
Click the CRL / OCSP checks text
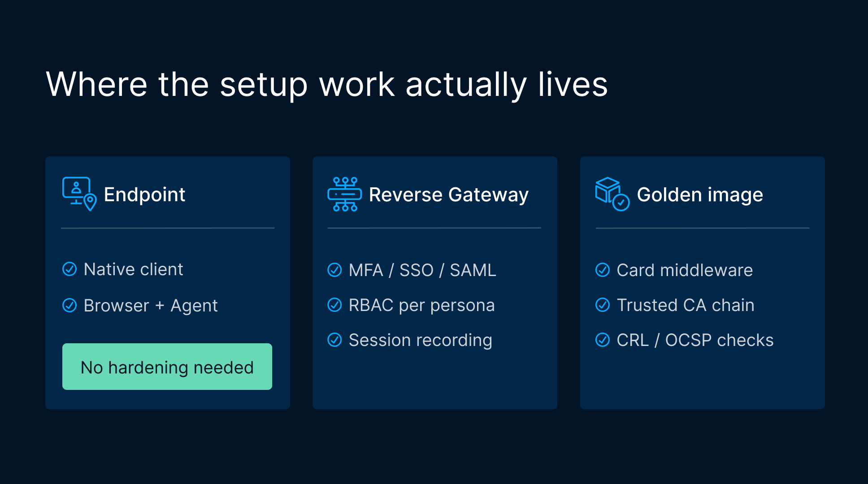tap(695, 340)
